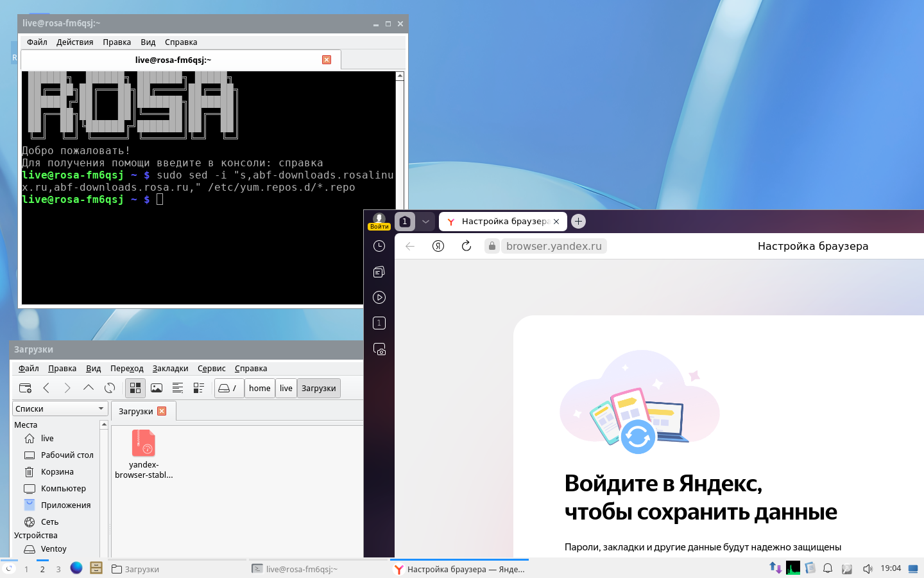Open the video player sidebar icon
The image size is (924, 578).
[379, 297]
